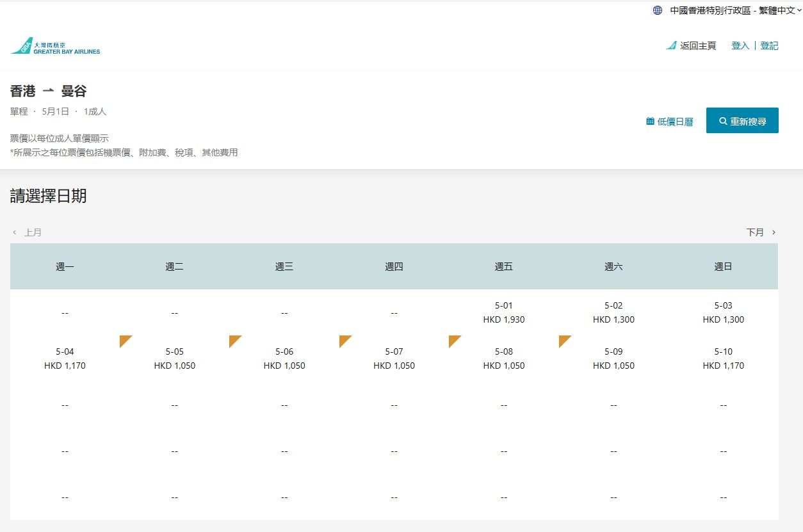The width and height of the screenshot is (803, 532).
Task: Click the orange corner flag on 5-05
Action: click(124, 340)
